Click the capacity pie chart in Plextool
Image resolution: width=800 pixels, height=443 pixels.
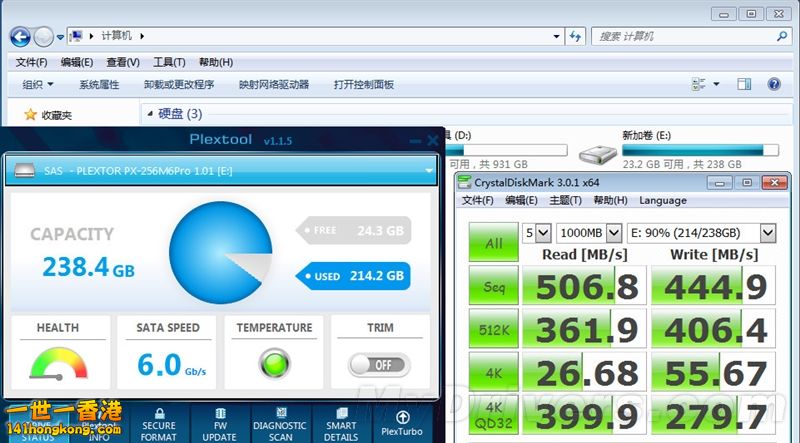[220, 252]
